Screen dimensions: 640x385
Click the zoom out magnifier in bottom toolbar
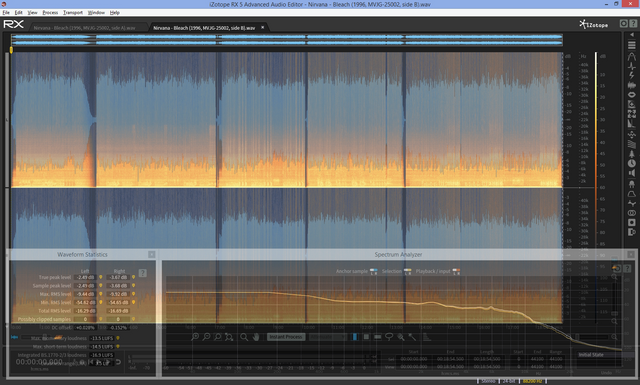[x=207, y=337]
